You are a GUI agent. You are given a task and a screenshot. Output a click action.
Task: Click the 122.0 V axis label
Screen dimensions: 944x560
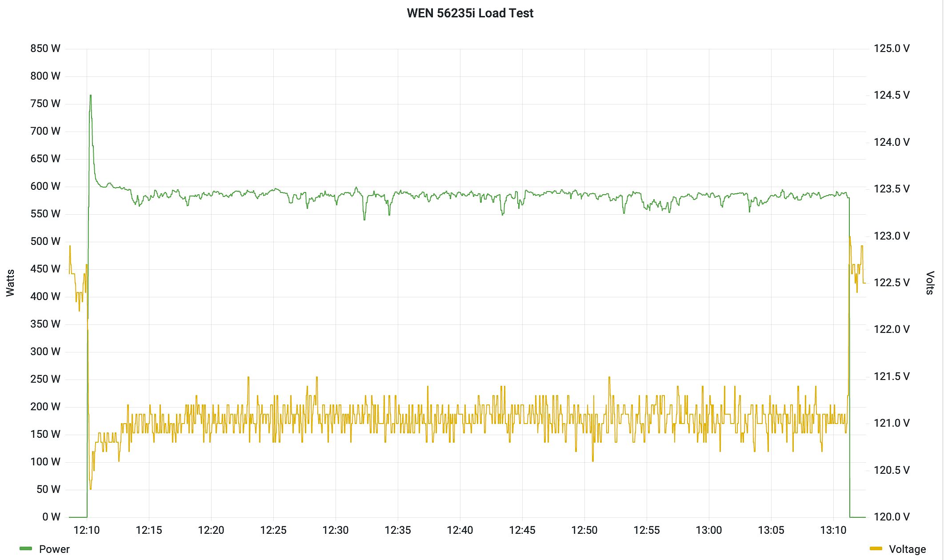[x=892, y=329]
